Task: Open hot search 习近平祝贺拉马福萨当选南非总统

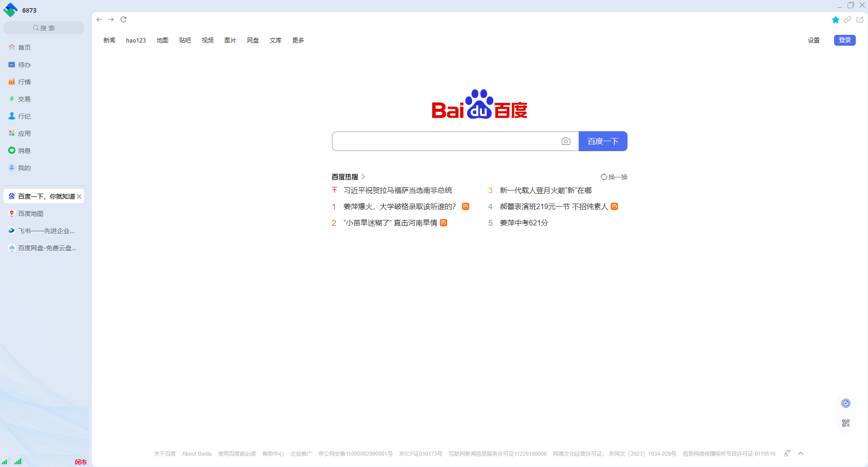Action: (398, 191)
